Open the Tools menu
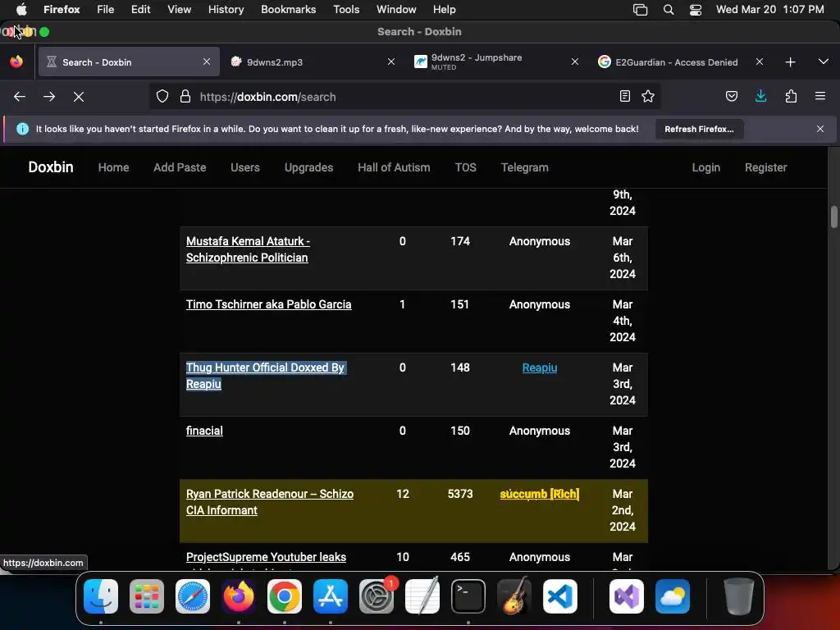840x630 pixels. coord(346,10)
